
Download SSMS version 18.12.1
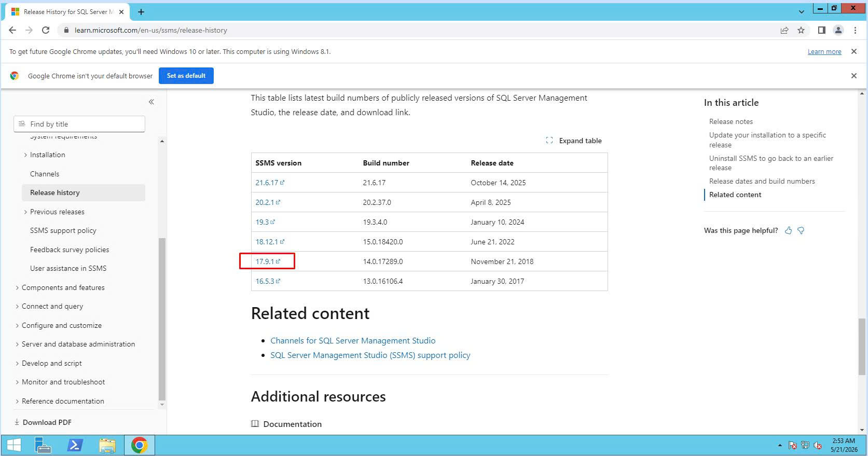pyautogui.click(x=270, y=242)
